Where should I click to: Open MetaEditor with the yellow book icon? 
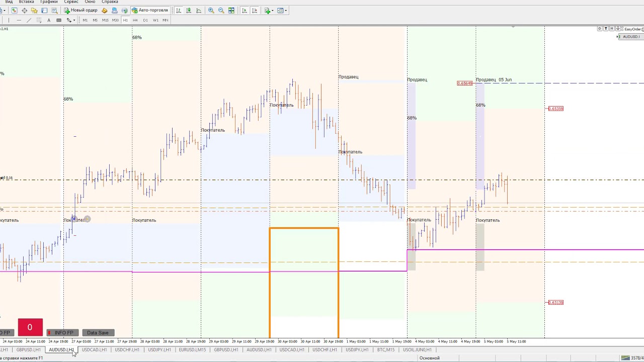[104, 10]
